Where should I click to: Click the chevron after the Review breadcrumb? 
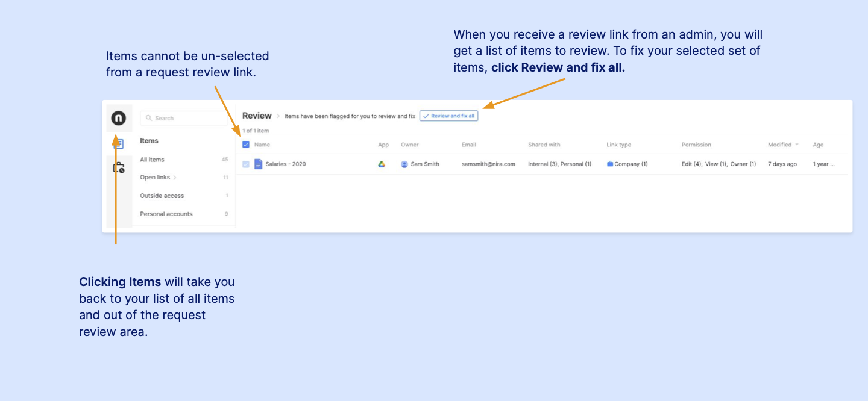point(278,116)
